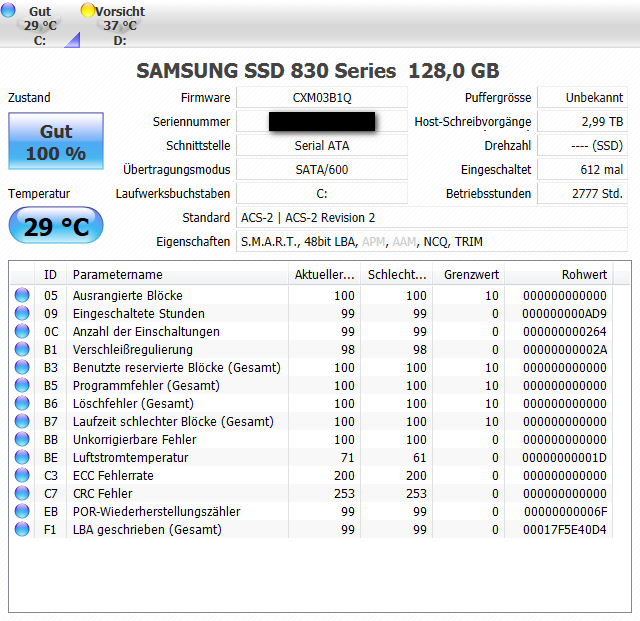
Task: Select the Luftstromtemperatur parameter name
Action: pyautogui.click(x=131, y=458)
